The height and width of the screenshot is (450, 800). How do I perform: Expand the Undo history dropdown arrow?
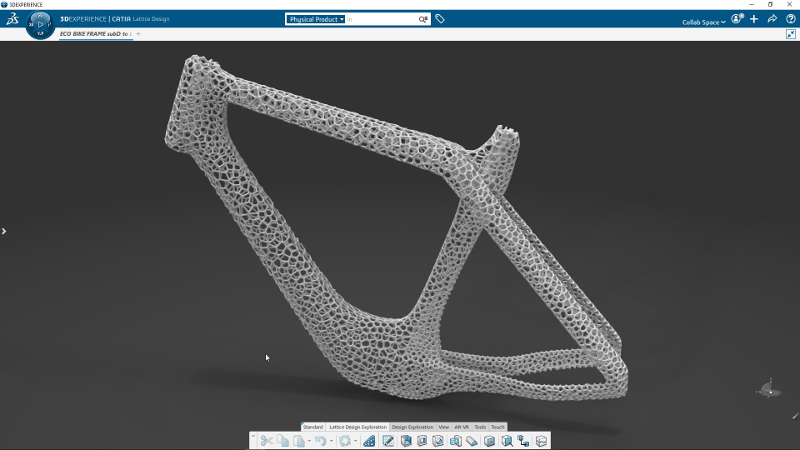coord(329,441)
